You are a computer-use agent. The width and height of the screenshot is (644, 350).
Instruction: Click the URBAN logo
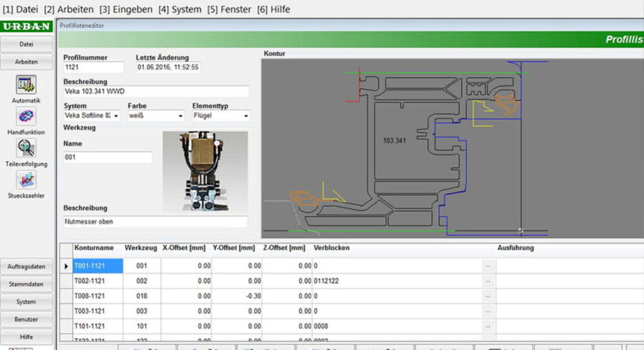pos(26,26)
